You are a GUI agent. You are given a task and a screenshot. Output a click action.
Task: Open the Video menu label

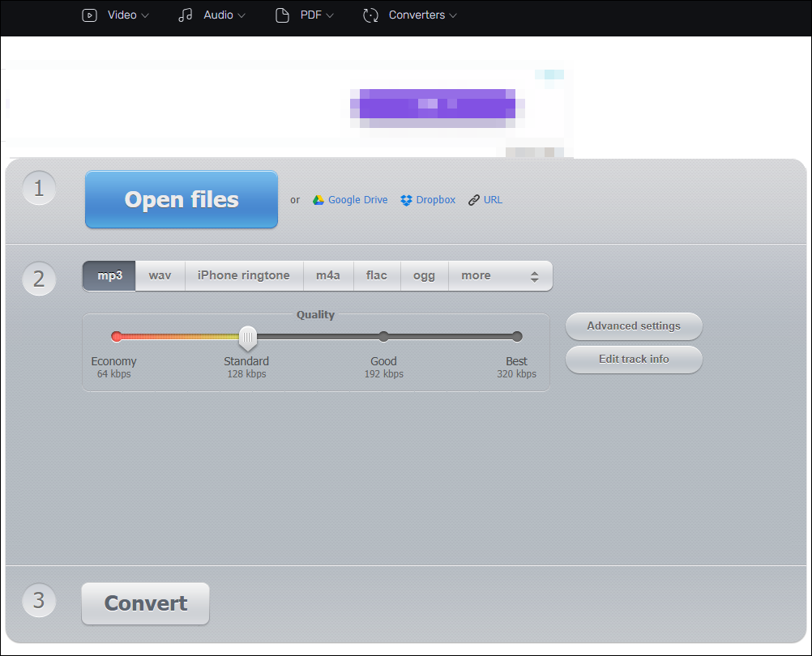[122, 15]
